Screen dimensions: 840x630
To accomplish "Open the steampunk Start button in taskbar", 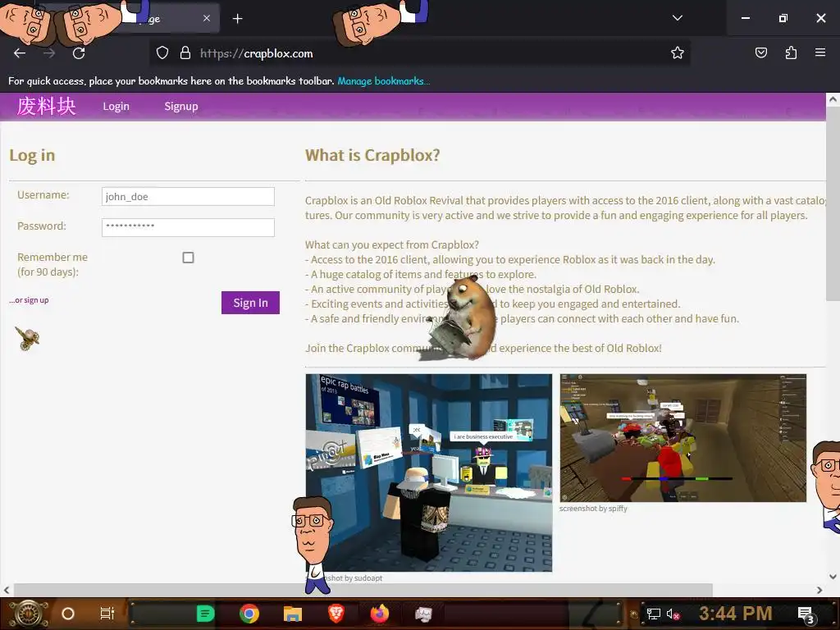I will [28, 614].
